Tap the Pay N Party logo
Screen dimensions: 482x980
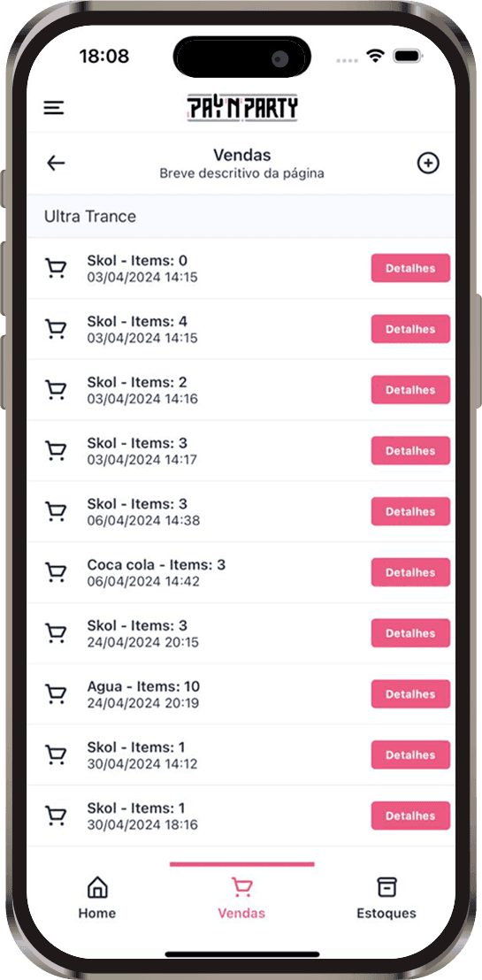(242, 108)
